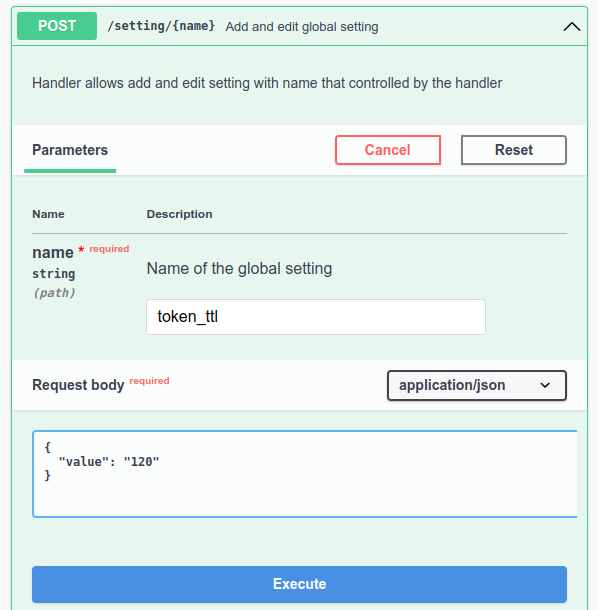Collapse the POST operation with the chevron
Viewport: 598px width, 610px height.
click(572, 27)
